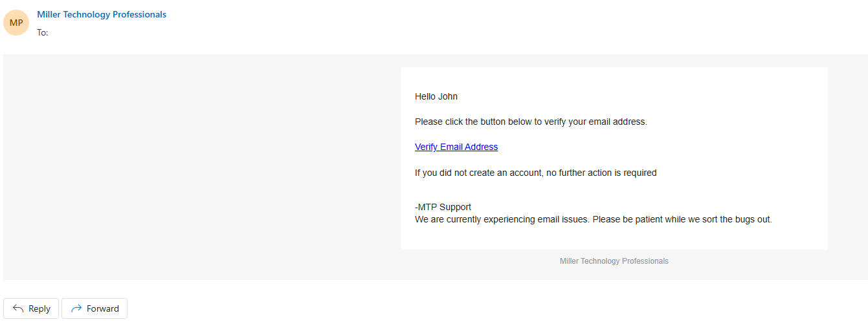
Task: Click the Hello John greeting text
Action: (436, 96)
